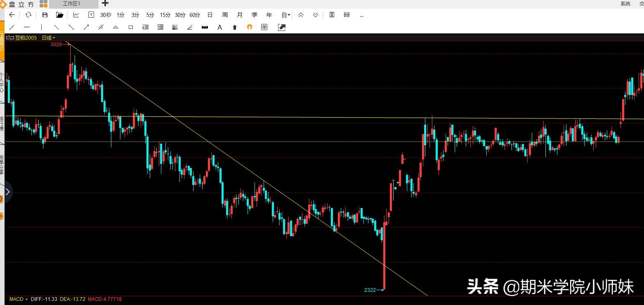Image resolution: width=644 pixels, height=305 pixels.
Task: Switch to the 工作区1 tab
Action: click(x=72, y=4)
